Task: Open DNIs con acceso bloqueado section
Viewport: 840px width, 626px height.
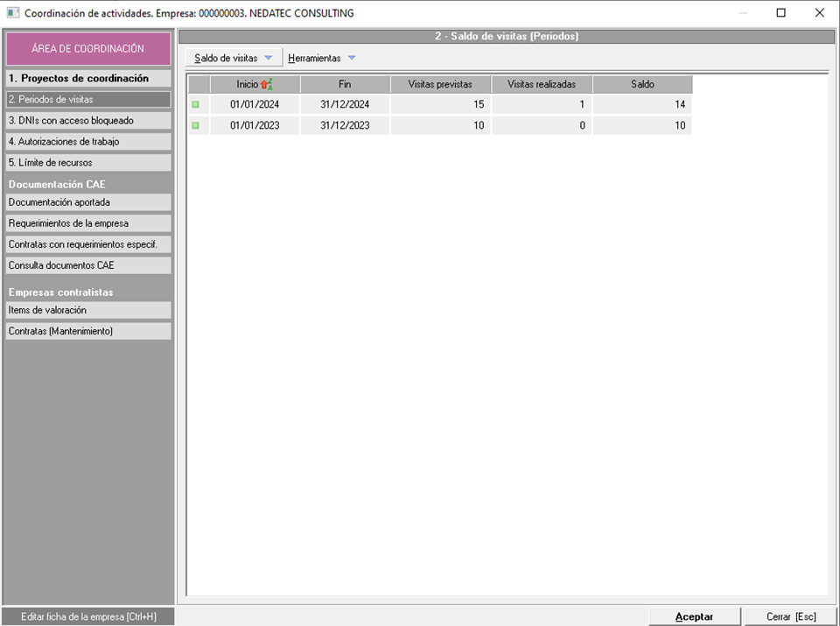Action: 87,121
